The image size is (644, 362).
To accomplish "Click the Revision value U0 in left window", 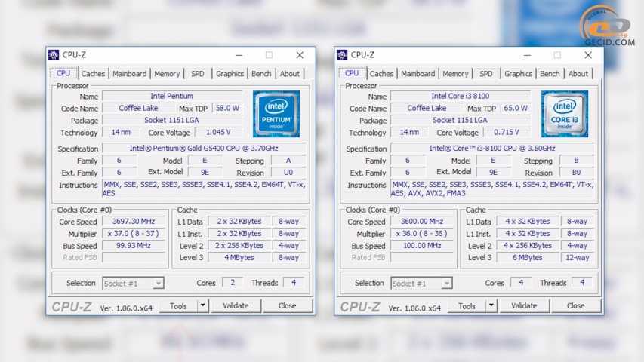I will [x=288, y=173].
